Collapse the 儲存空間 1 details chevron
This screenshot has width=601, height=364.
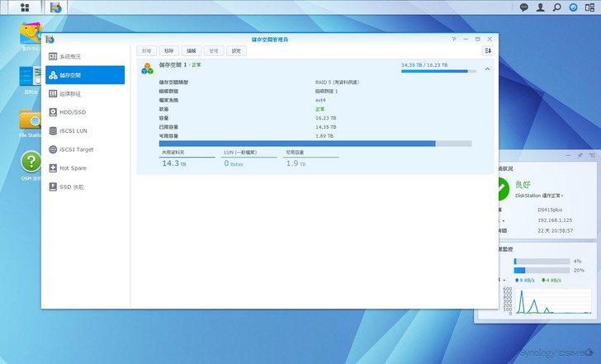pyautogui.click(x=487, y=69)
